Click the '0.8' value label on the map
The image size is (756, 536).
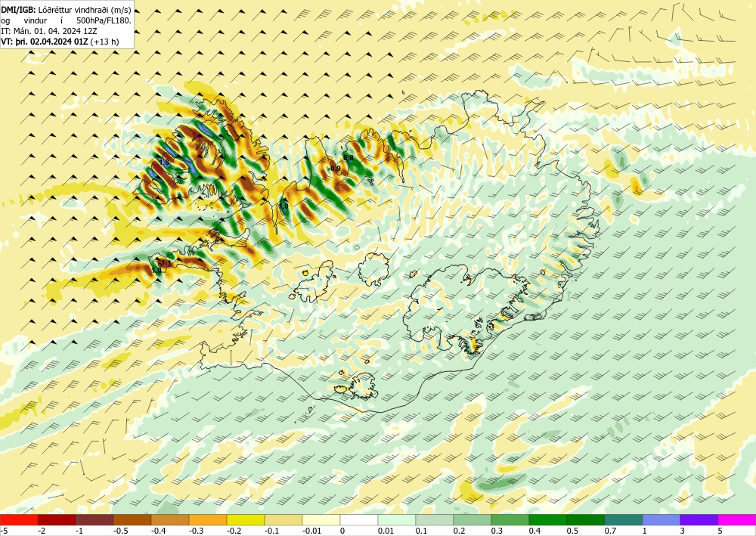tap(348, 157)
